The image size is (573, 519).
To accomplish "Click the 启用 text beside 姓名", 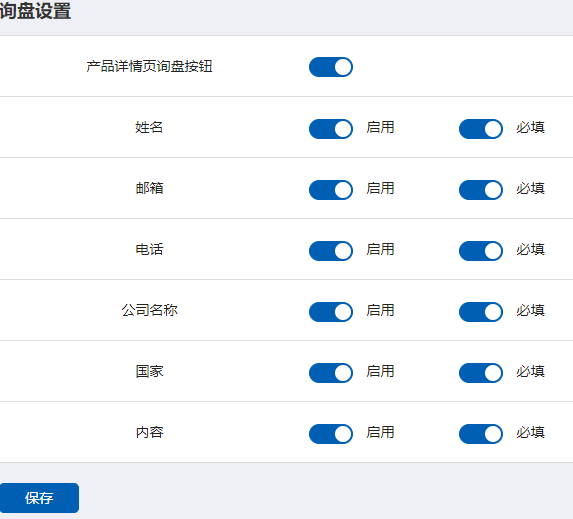I will [x=380, y=128].
